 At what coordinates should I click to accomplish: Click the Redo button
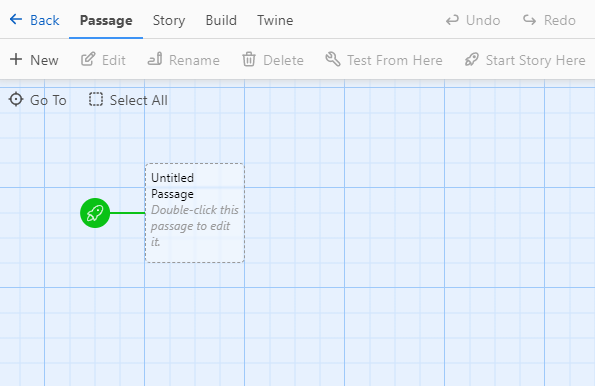pyautogui.click(x=549, y=20)
